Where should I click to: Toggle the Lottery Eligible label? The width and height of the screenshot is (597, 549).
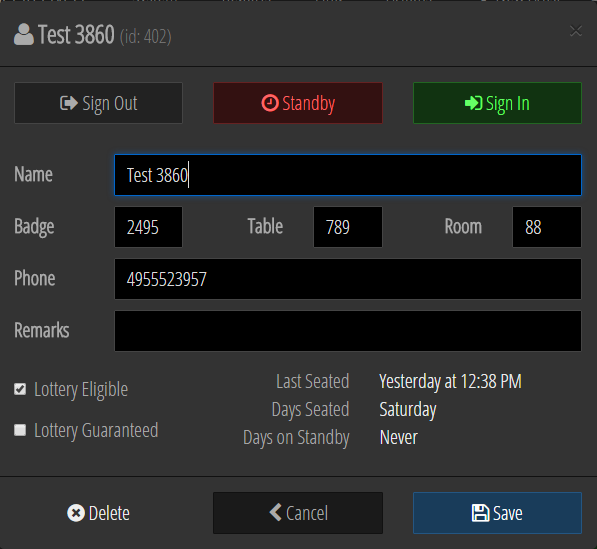coord(81,389)
